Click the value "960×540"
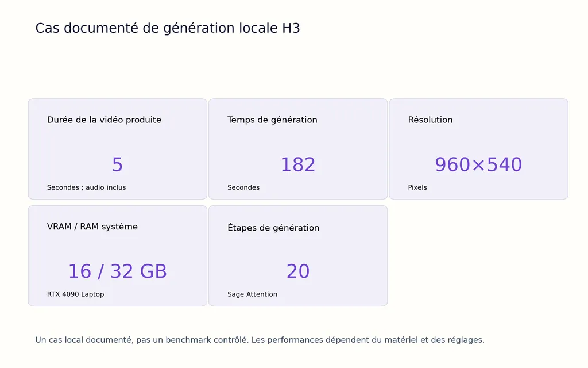Screen dimensions: 588x368 (478, 164)
